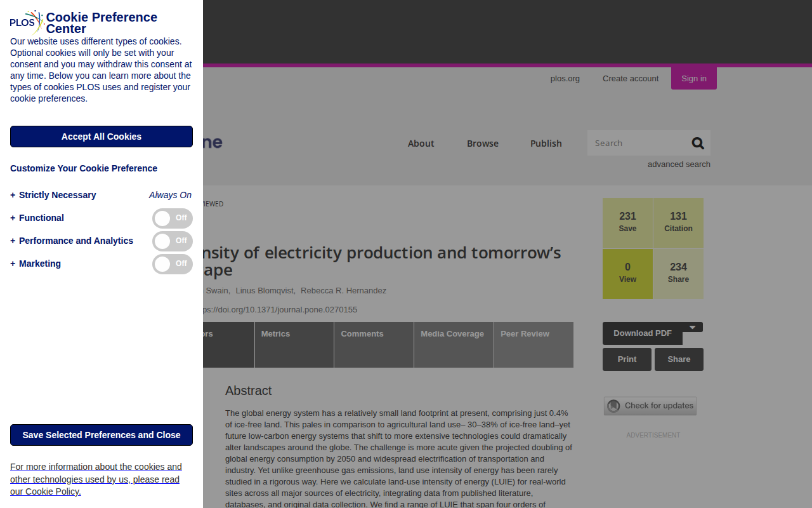Enable Performance and Analytics cookies
Viewport: 812px width, 508px height.
click(x=173, y=241)
